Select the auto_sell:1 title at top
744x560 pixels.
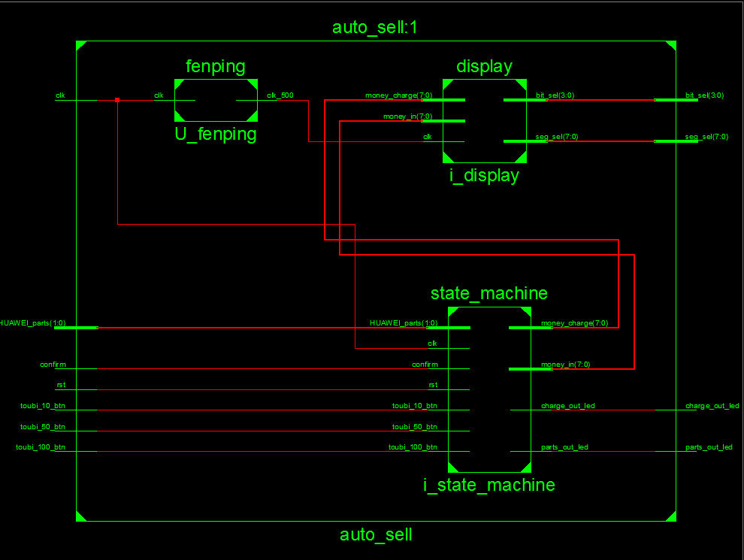point(374,28)
